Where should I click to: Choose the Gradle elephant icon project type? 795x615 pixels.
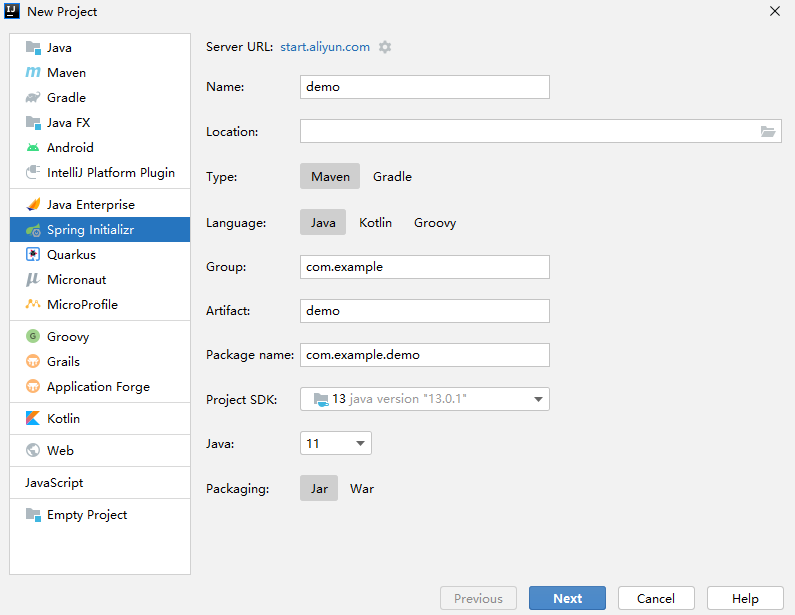(33, 97)
